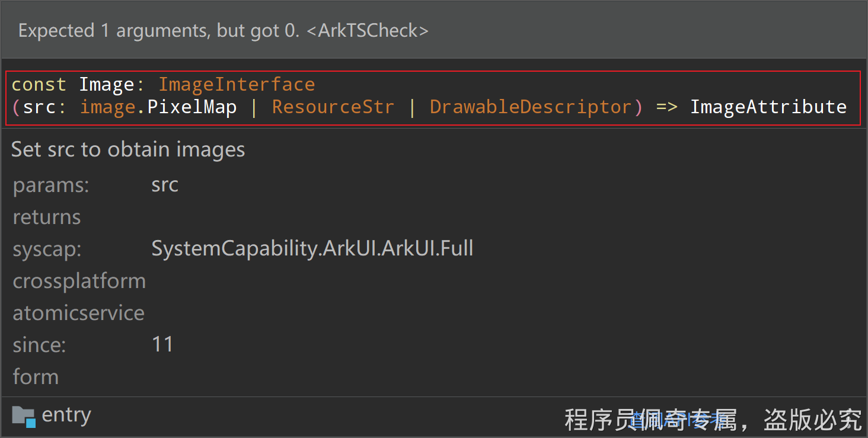Click the SystemCapability.ArkUI.ArkUI.Full syscap value

[312, 248]
